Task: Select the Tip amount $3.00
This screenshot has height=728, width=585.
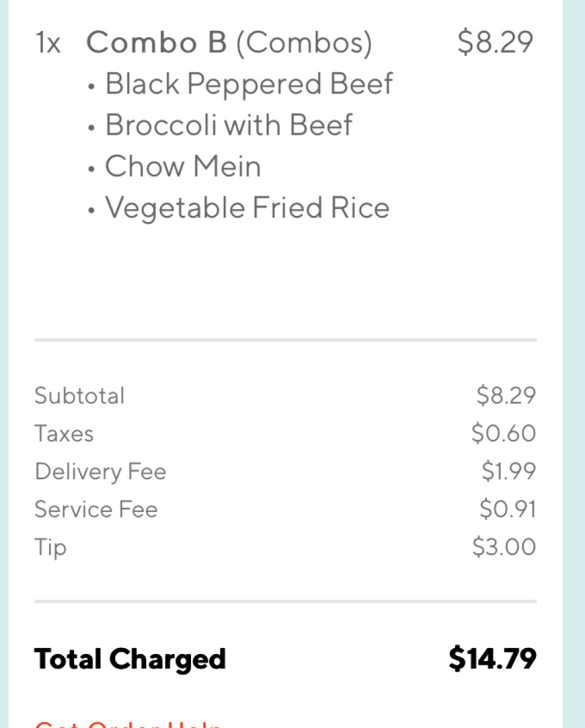Action: pyautogui.click(x=504, y=547)
